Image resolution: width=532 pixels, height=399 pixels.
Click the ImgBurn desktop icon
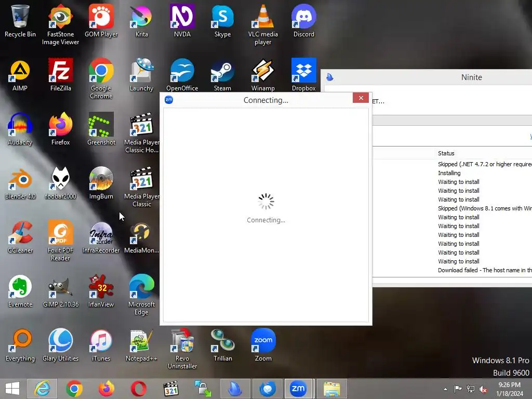click(x=101, y=183)
